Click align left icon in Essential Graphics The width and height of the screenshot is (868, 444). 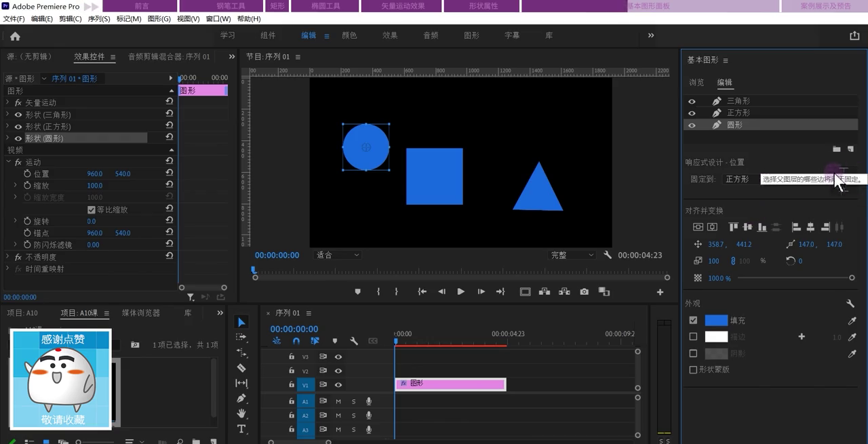[796, 227]
